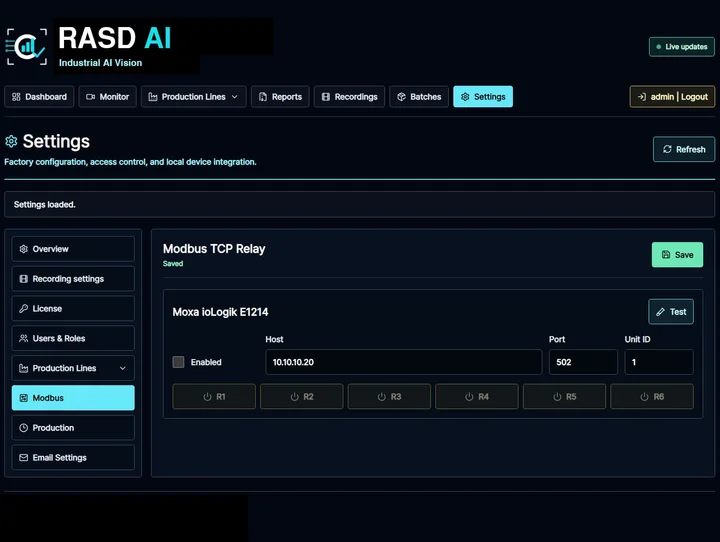Click the Monitor camera icon
Image resolution: width=720 pixels, height=542 pixels.
90,97
